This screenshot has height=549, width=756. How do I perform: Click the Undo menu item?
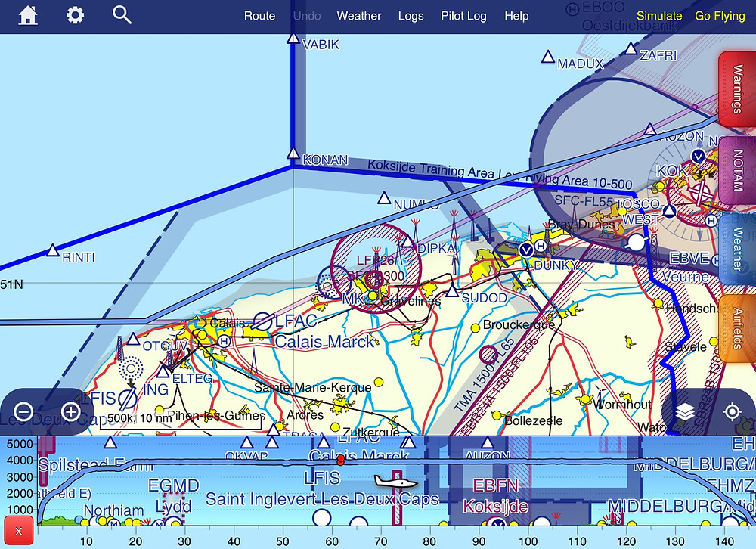307,16
